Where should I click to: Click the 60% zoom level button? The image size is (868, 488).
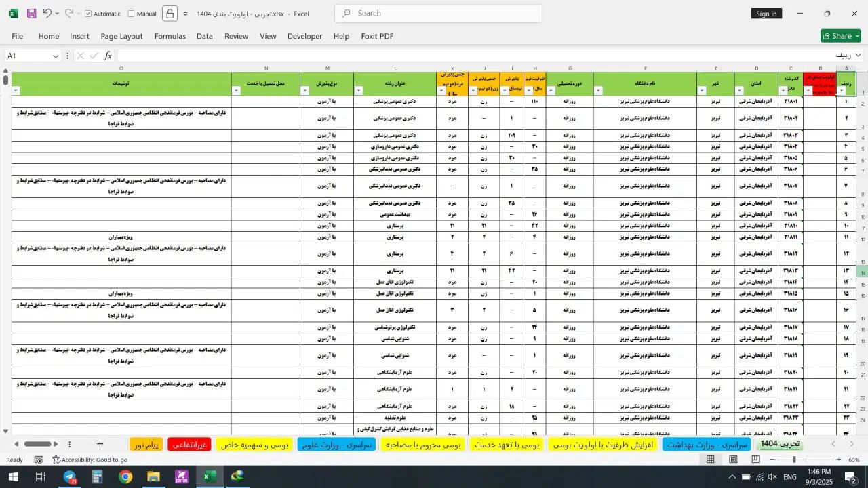click(854, 460)
